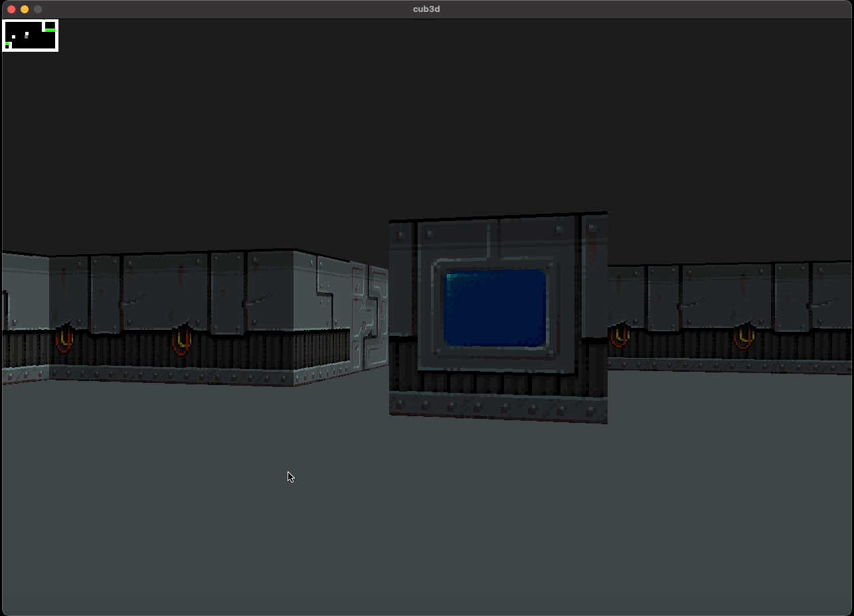Click the green marker at the minimap bottom-left

click(x=7, y=43)
